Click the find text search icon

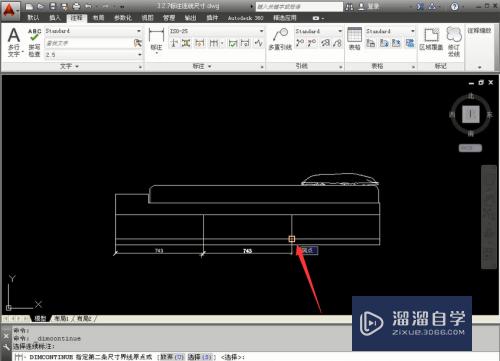137,43
